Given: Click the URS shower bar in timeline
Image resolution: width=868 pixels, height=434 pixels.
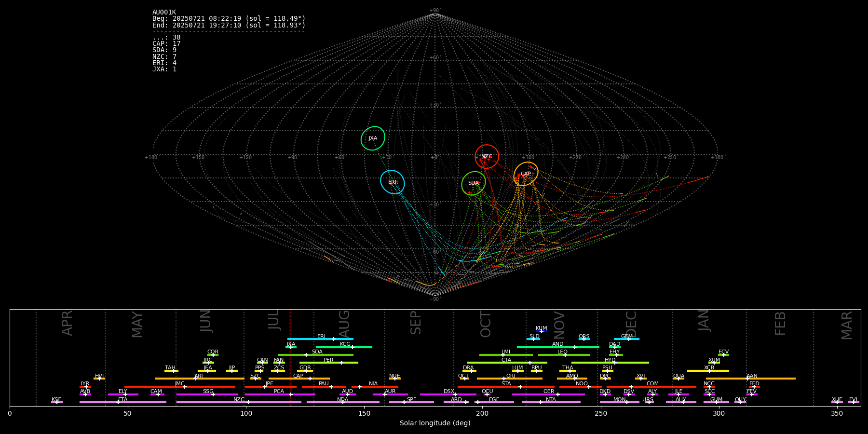Looking at the screenshot, I should 649,402.
